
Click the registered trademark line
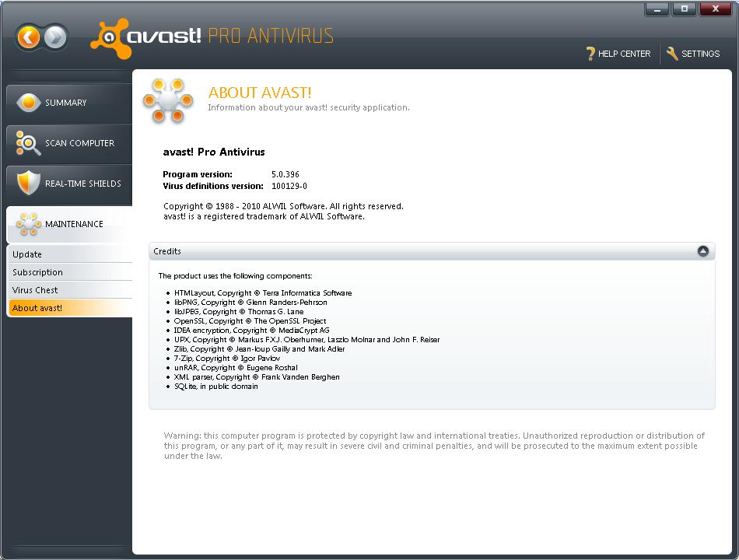pos(264,216)
